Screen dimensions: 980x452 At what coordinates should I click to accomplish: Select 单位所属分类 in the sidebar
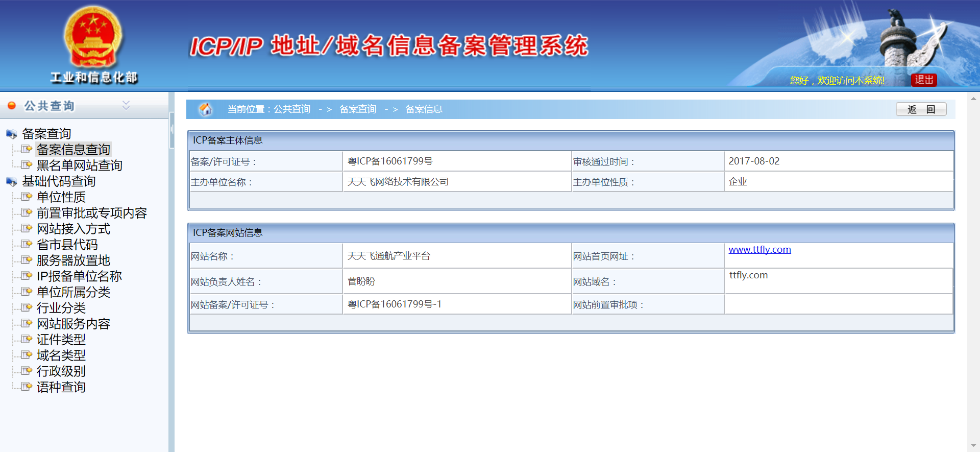[x=73, y=292]
